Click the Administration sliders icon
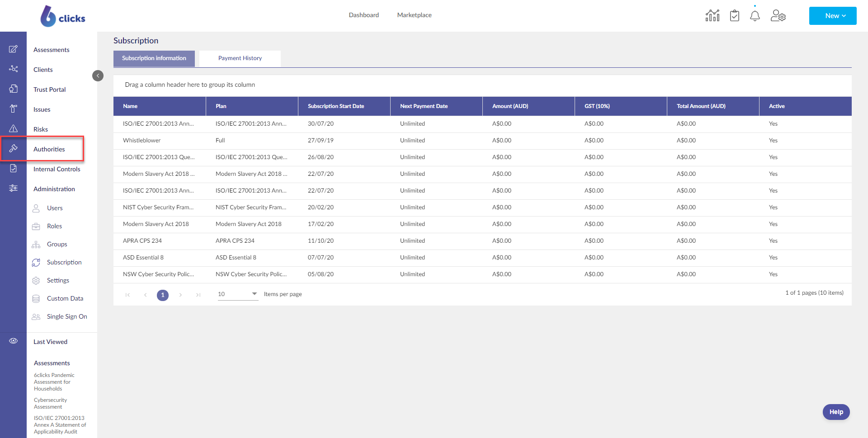The height and width of the screenshot is (438, 868). click(x=14, y=188)
